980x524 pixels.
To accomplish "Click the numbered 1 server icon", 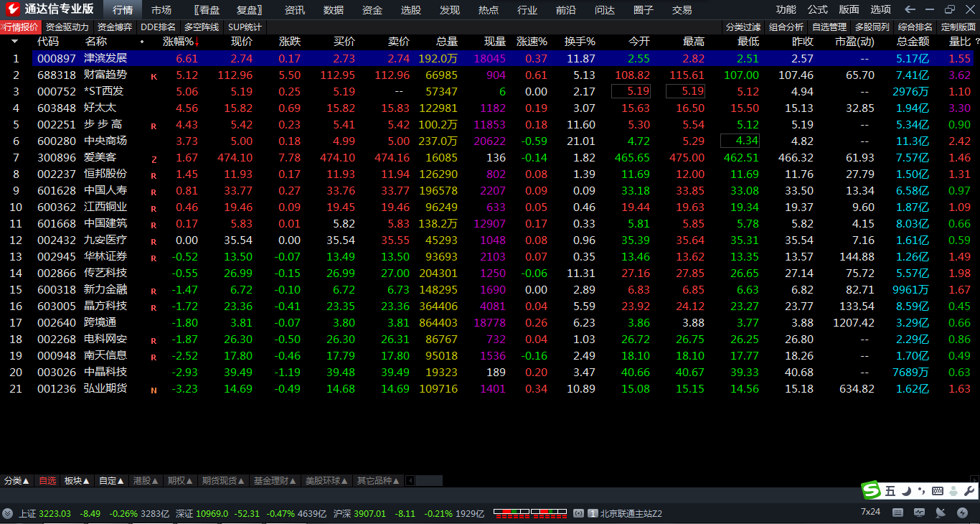I will coord(593,513).
